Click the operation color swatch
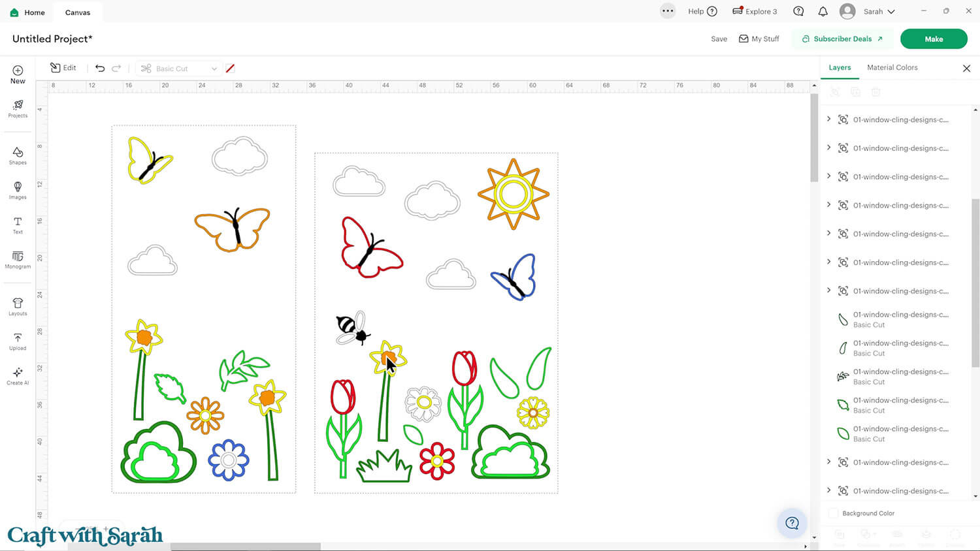The image size is (980, 551). (230, 69)
